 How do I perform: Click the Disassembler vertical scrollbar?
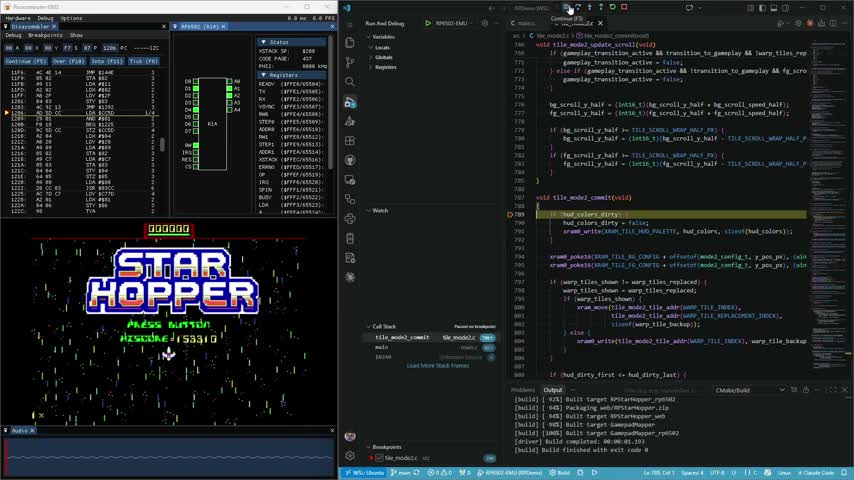click(162, 144)
